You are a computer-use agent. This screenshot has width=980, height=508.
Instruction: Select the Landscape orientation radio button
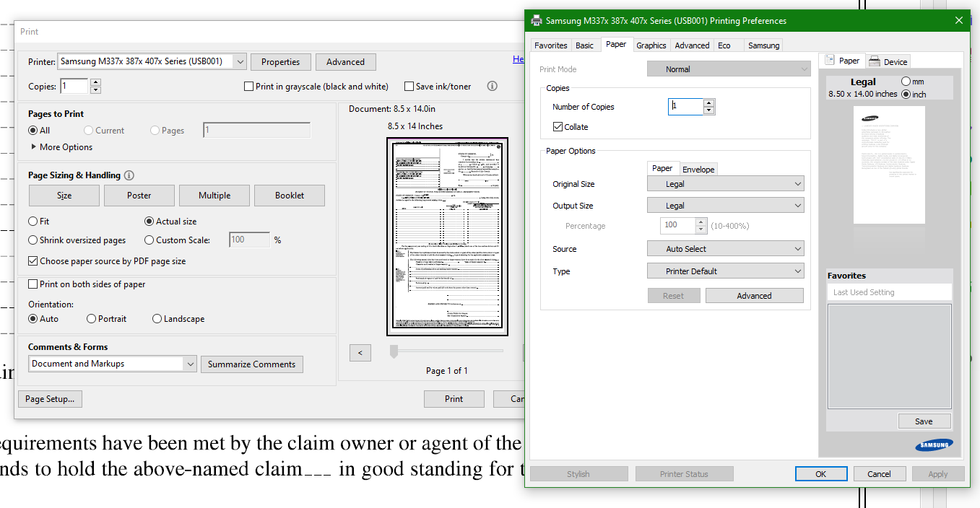[157, 319]
